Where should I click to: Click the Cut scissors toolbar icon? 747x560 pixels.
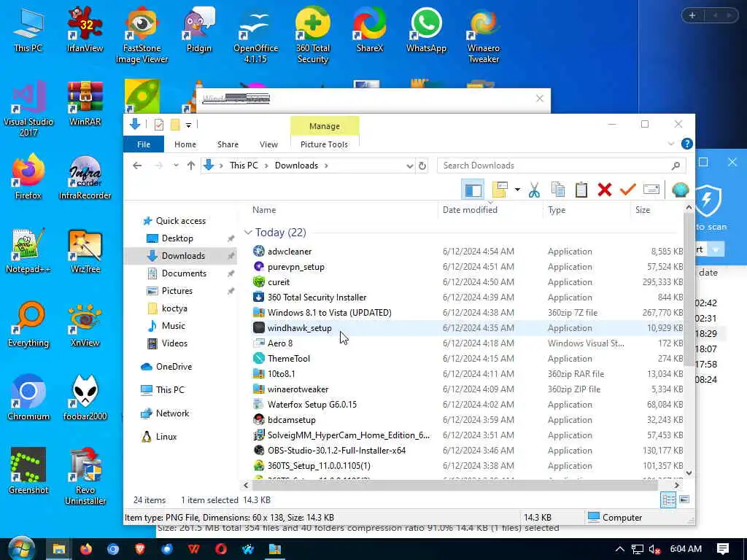534,190
